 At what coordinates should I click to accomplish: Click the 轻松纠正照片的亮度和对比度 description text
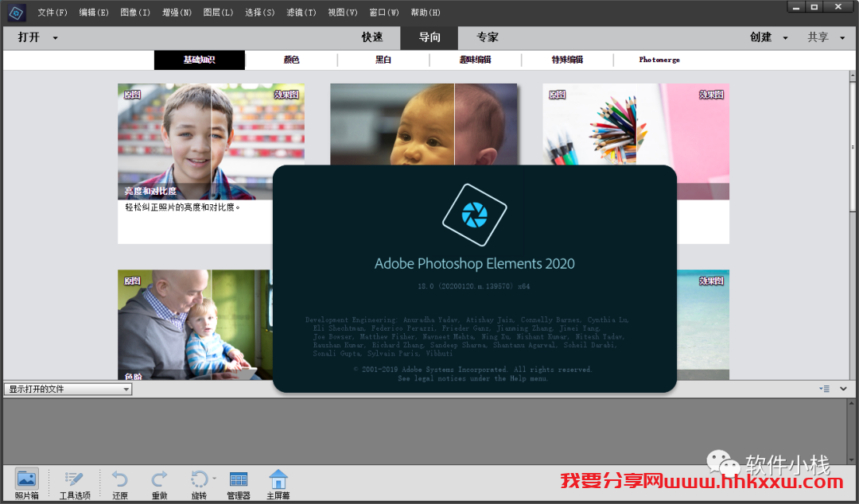point(183,207)
